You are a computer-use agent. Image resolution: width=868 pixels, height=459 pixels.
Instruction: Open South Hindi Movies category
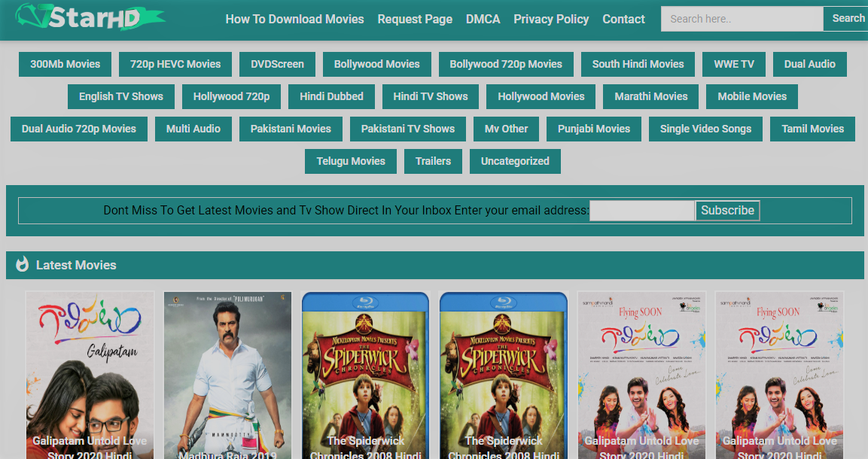(638, 64)
